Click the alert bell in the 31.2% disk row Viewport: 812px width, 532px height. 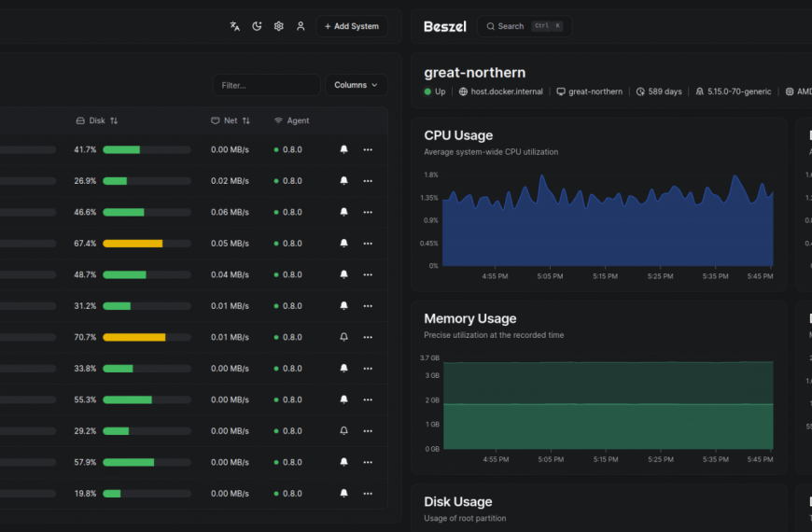(343, 305)
